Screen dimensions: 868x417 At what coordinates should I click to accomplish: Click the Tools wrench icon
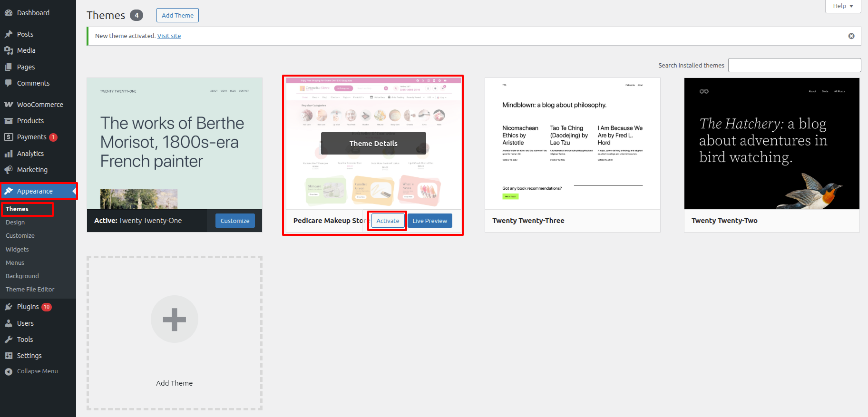[x=9, y=339]
